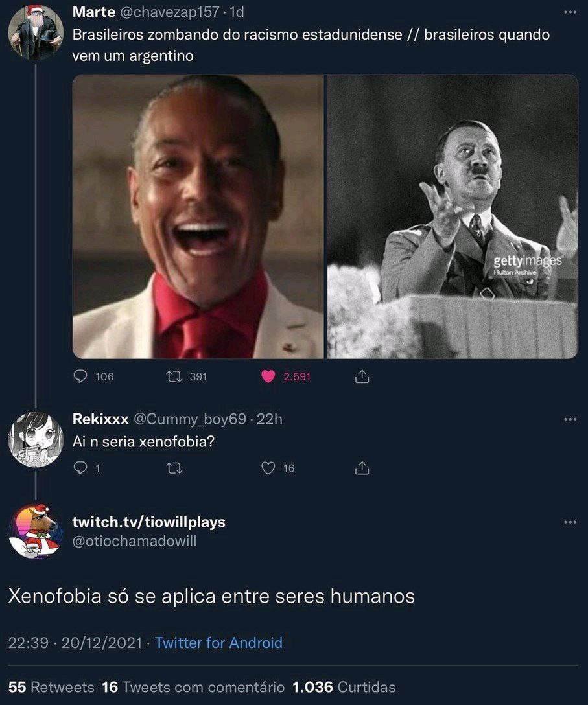This screenshot has height=705, width=588.
Task: Retweet Marte's tweet with 391 retweets
Action: pyautogui.click(x=174, y=376)
